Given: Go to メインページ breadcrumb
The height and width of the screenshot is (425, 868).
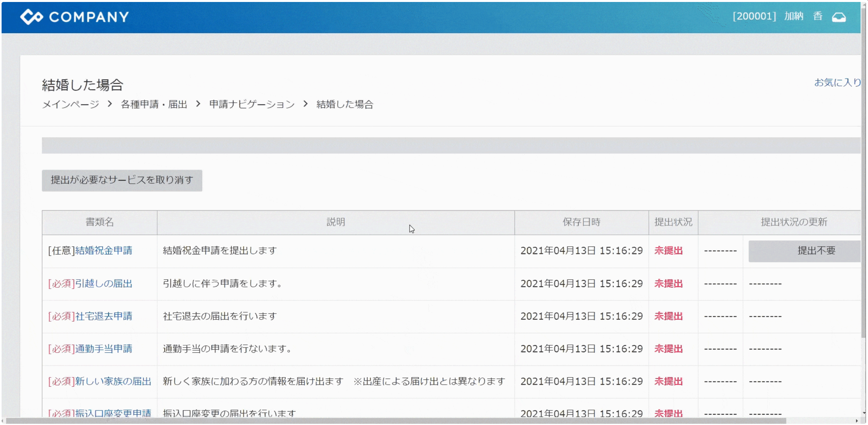Looking at the screenshot, I should [70, 104].
